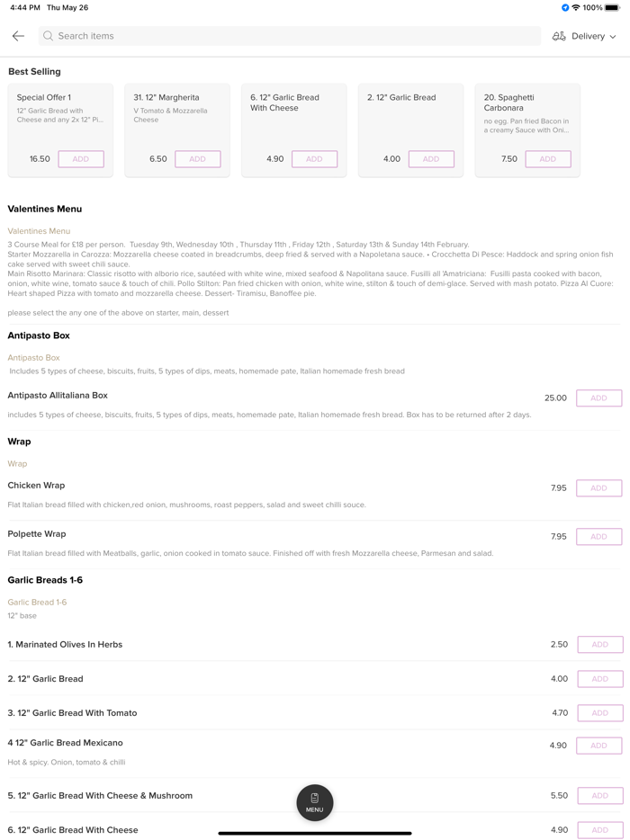Add Special Offer 1 to order
Image resolution: width=630 pixels, height=840 pixels.
pyautogui.click(x=81, y=159)
